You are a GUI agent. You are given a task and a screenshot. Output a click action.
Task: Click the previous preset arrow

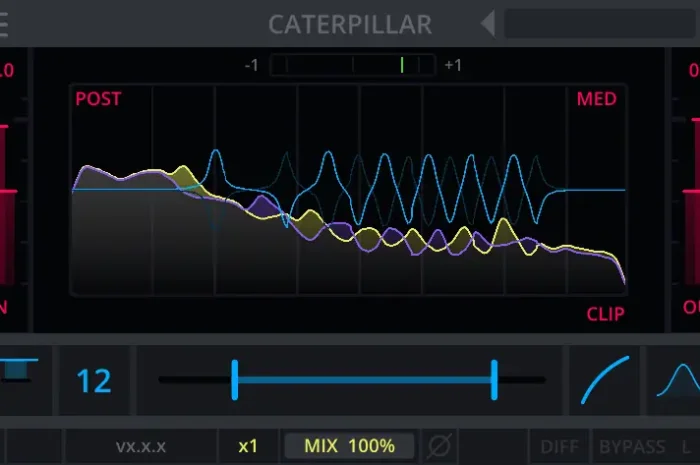(487, 23)
